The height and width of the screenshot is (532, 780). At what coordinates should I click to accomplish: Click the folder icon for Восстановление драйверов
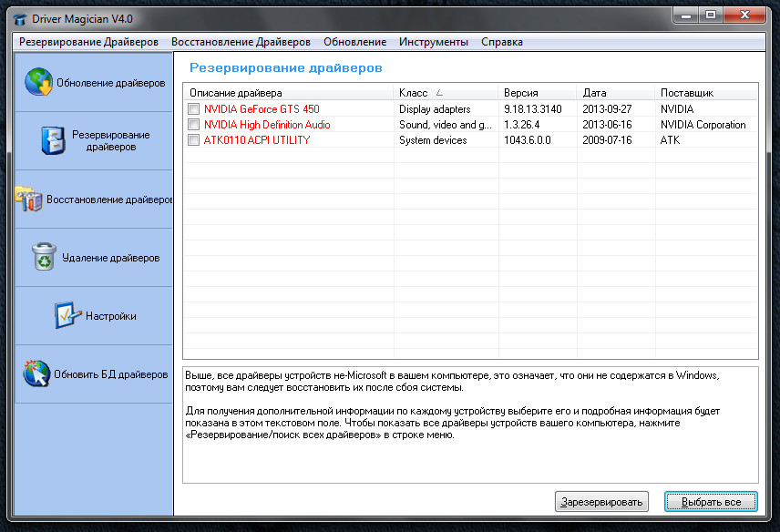coord(29,199)
